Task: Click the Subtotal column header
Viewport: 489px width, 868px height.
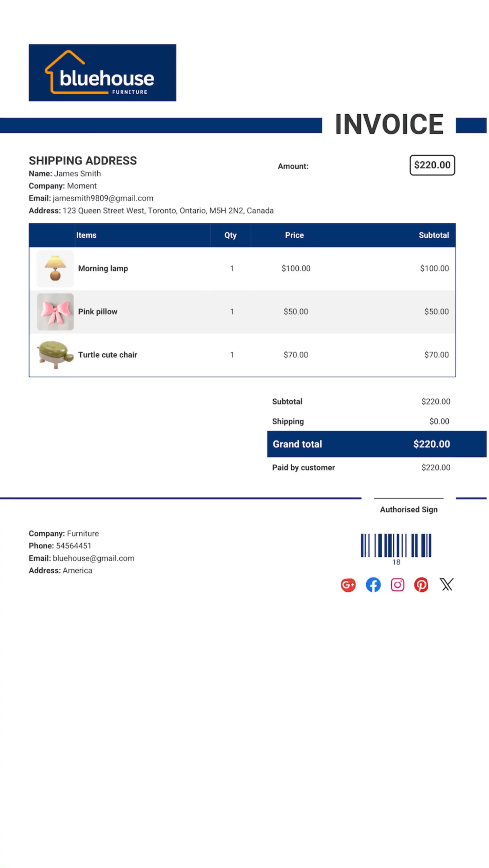Action: tap(433, 235)
